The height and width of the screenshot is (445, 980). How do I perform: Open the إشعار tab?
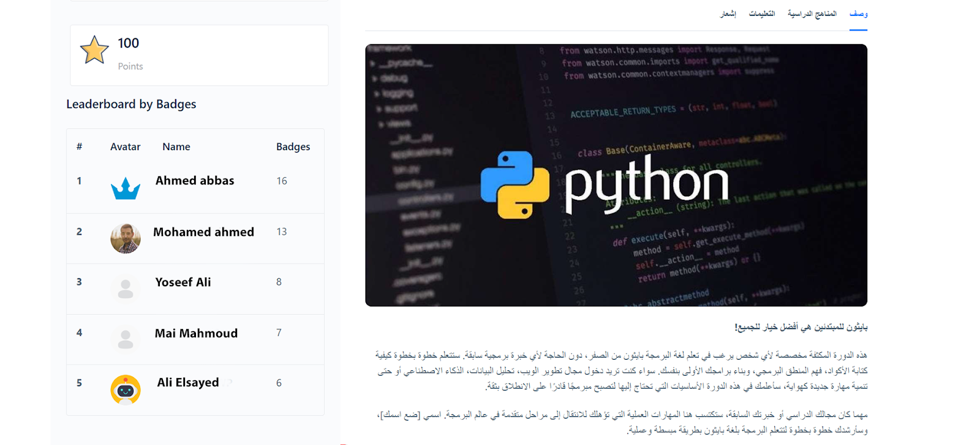728,13
